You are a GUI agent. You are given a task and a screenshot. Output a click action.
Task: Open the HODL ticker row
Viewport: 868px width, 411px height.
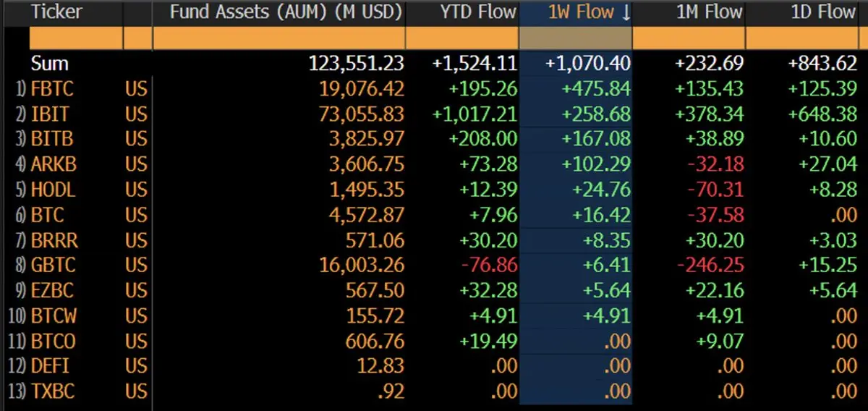[53, 190]
